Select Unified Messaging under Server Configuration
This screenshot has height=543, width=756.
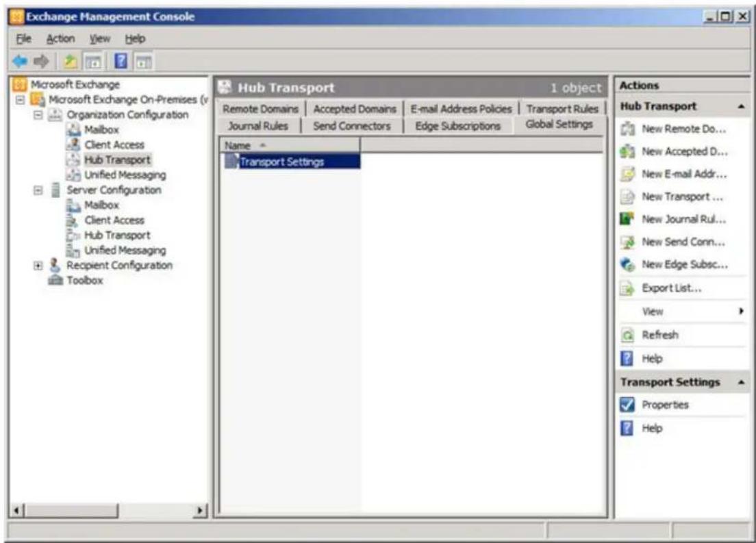pos(125,251)
